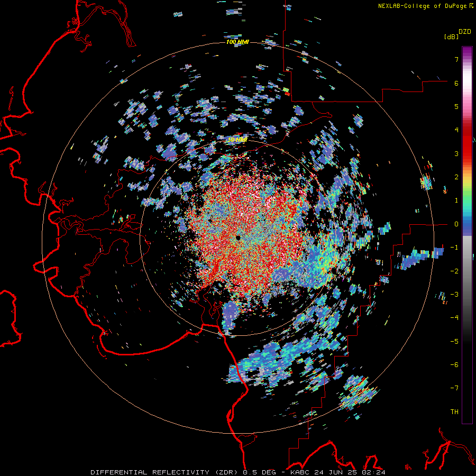Click the 4 dB scale label
The image size is (476, 476).
(456, 130)
